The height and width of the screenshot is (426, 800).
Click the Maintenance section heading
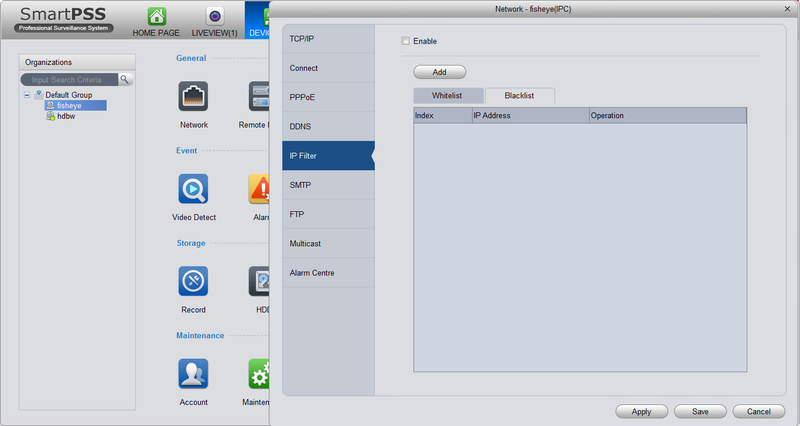point(200,335)
